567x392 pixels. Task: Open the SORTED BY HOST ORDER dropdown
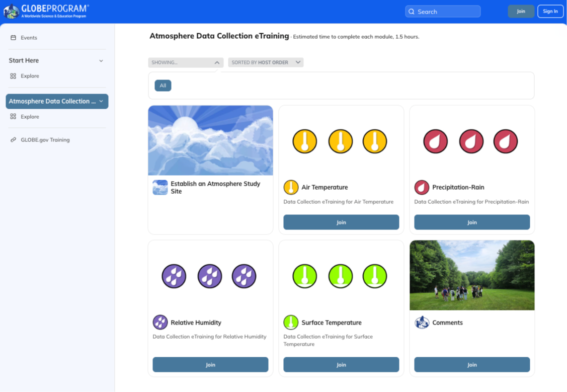point(265,62)
